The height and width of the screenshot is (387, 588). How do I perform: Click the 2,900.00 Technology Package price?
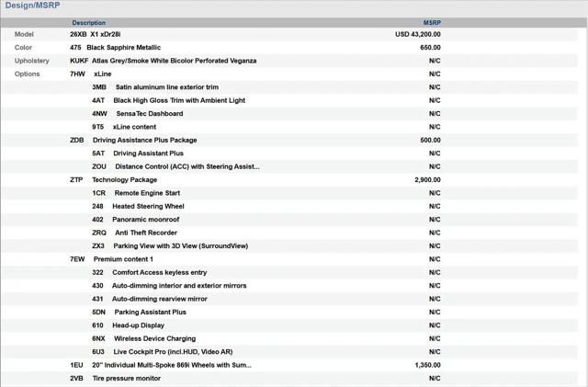pos(427,180)
